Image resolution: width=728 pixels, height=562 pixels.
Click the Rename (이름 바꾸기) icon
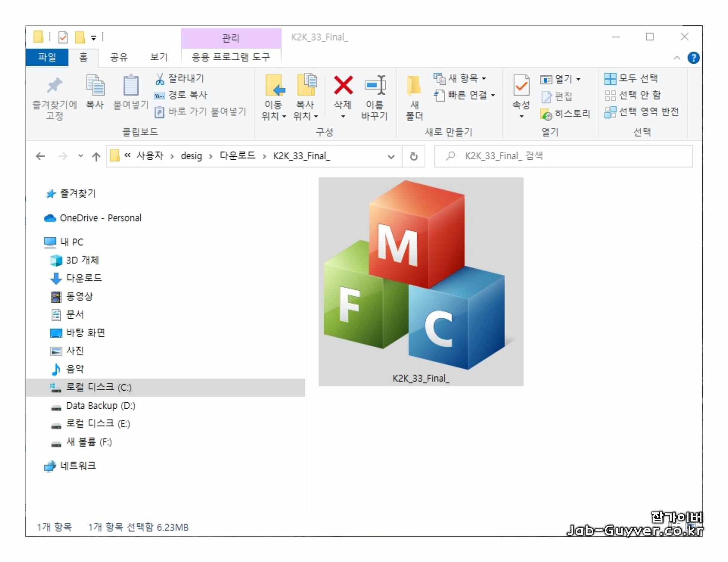(x=375, y=86)
